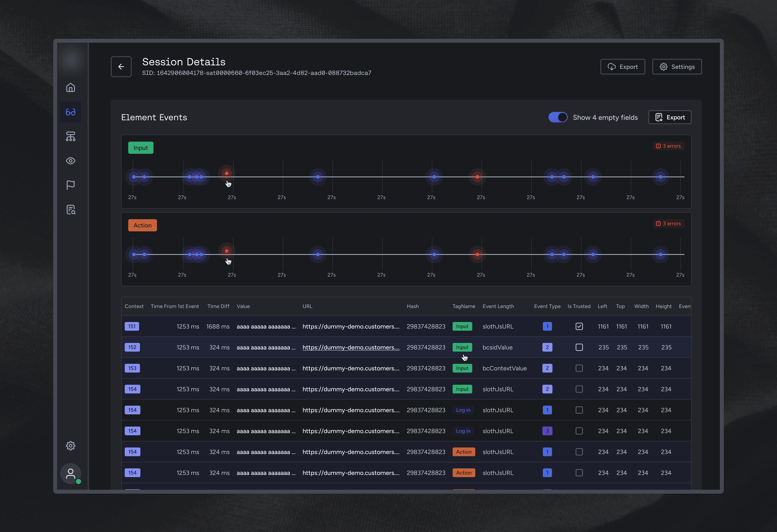Open the glasses sessions icon in sidebar
This screenshot has height=532, width=777.
click(x=71, y=112)
